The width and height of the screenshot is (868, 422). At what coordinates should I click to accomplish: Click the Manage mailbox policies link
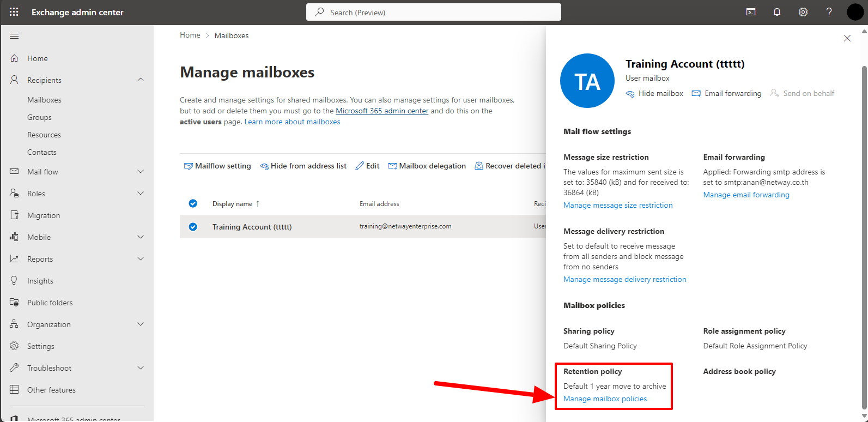coord(605,399)
